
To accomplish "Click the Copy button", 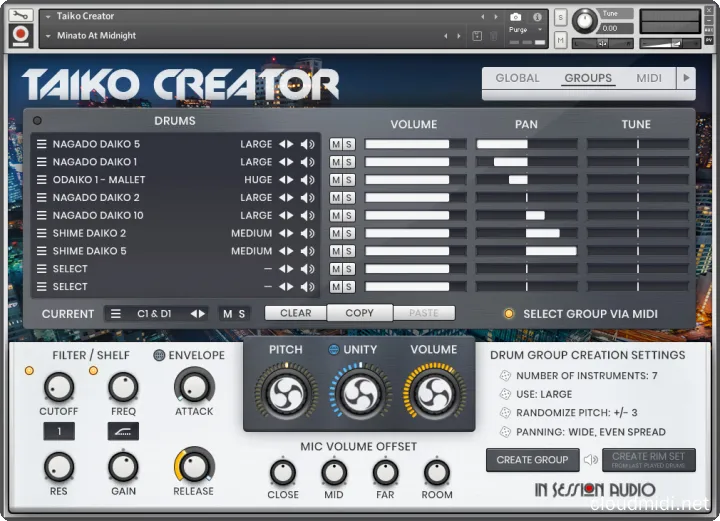I will click(x=359, y=313).
